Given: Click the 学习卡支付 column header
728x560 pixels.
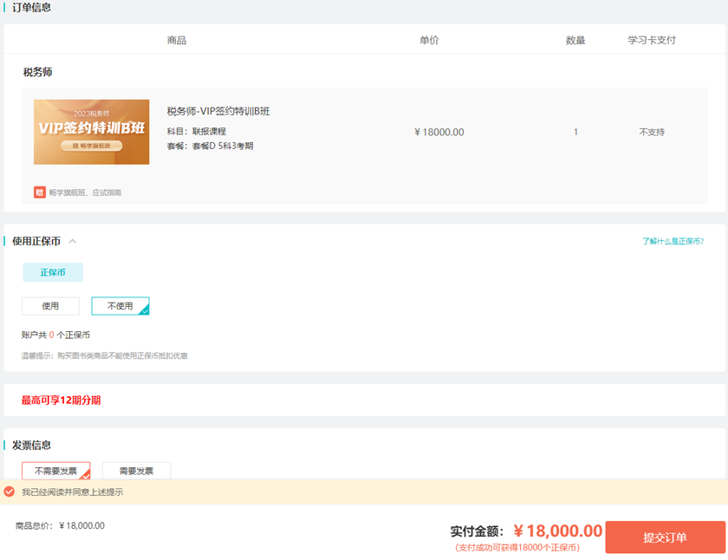Looking at the screenshot, I should (651, 40).
